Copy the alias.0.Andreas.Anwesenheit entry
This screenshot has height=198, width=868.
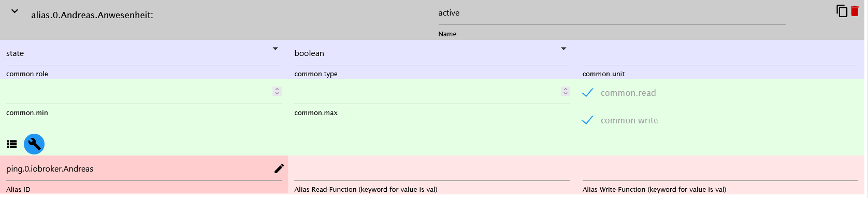pyautogui.click(x=842, y=10)
